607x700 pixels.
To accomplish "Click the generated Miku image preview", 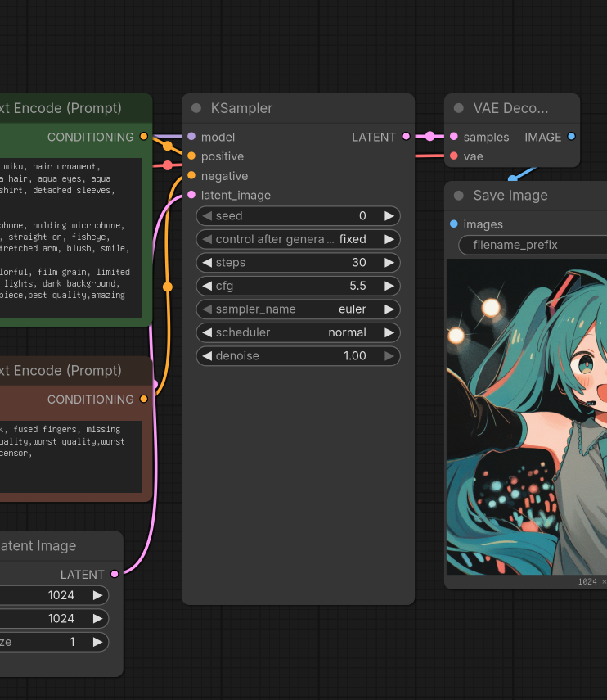I will point(528,418).
